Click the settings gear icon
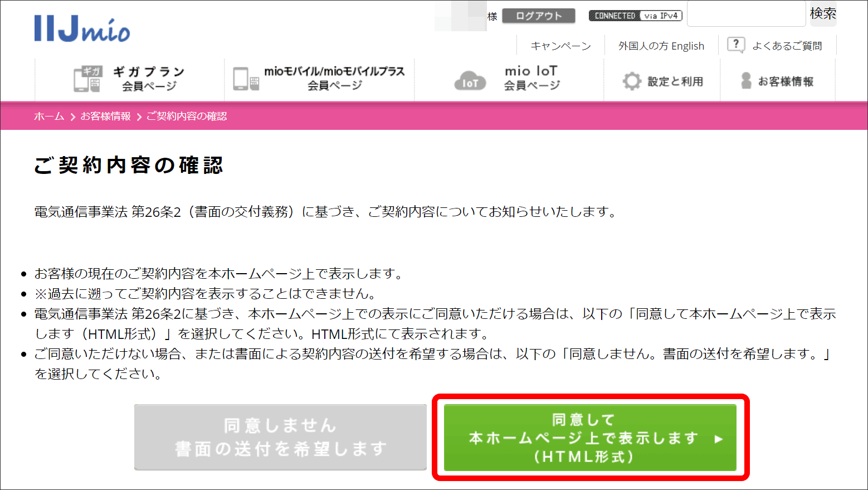The height and width of the screenshot is (490, 868). point(632,81)
